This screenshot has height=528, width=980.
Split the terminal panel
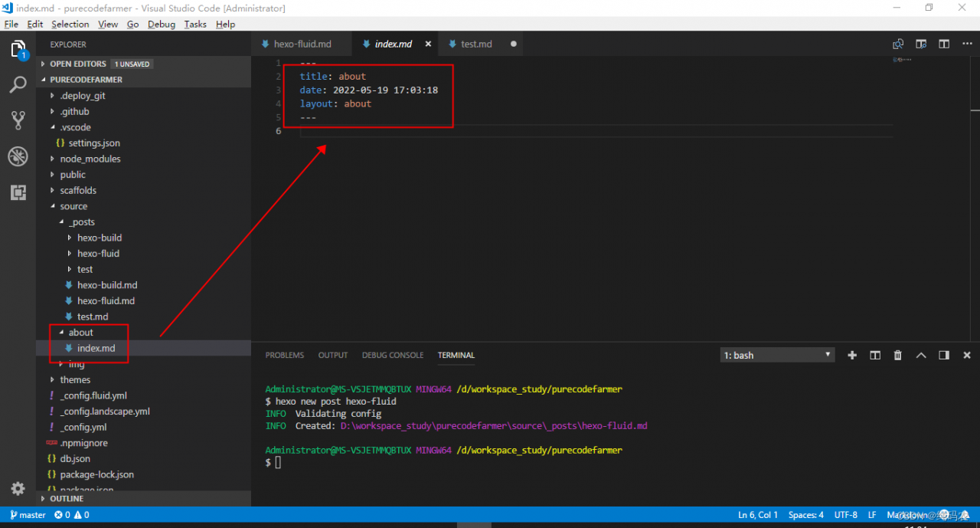pyautogui.click(x=875, y=356)
